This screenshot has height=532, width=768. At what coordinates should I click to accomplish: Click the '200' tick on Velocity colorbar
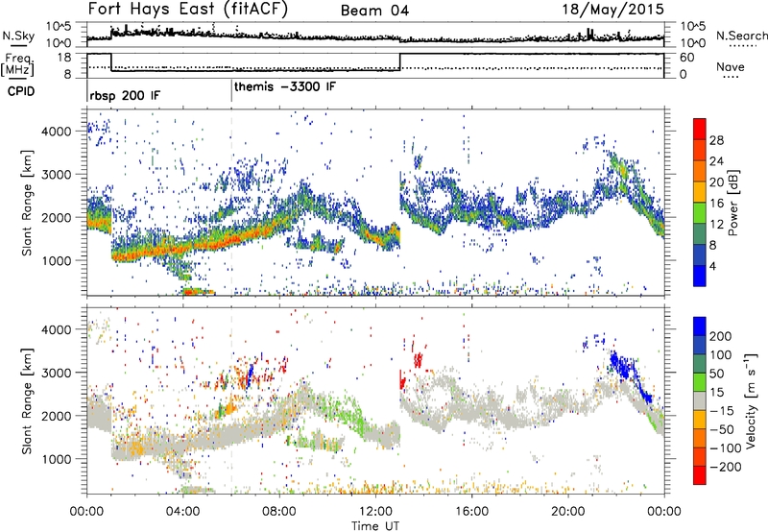click(721, 336)
